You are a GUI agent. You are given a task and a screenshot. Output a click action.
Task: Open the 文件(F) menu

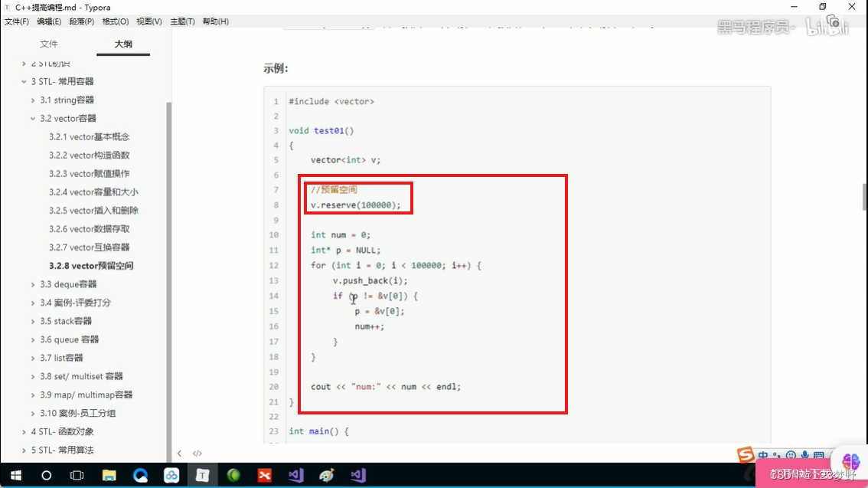click(17, 21)
